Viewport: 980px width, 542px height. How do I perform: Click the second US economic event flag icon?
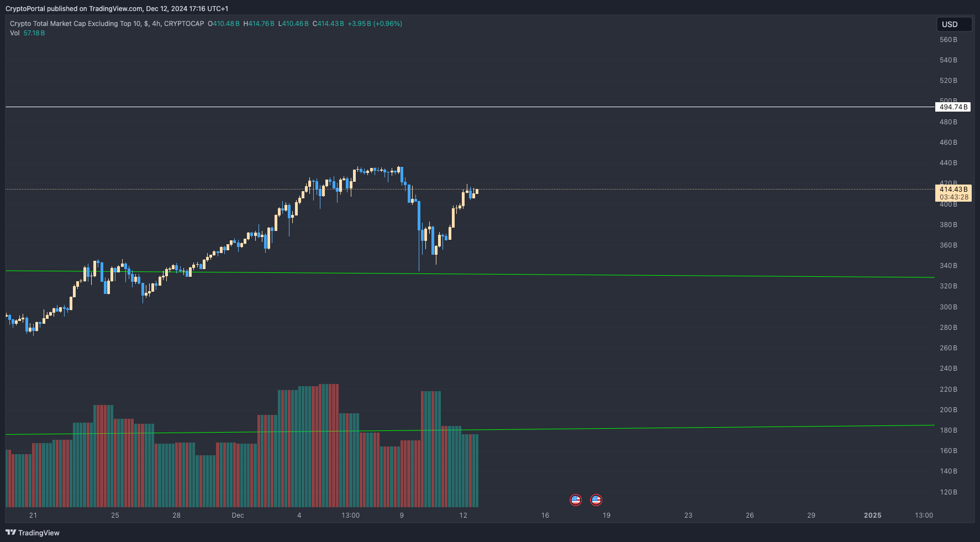coord(596,500)
